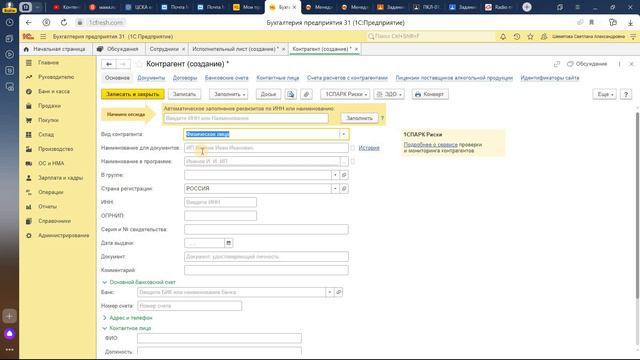Open the 1СПАРК Риски dropdown button
This screenshot has width=640, height=360.
point(345,94)
